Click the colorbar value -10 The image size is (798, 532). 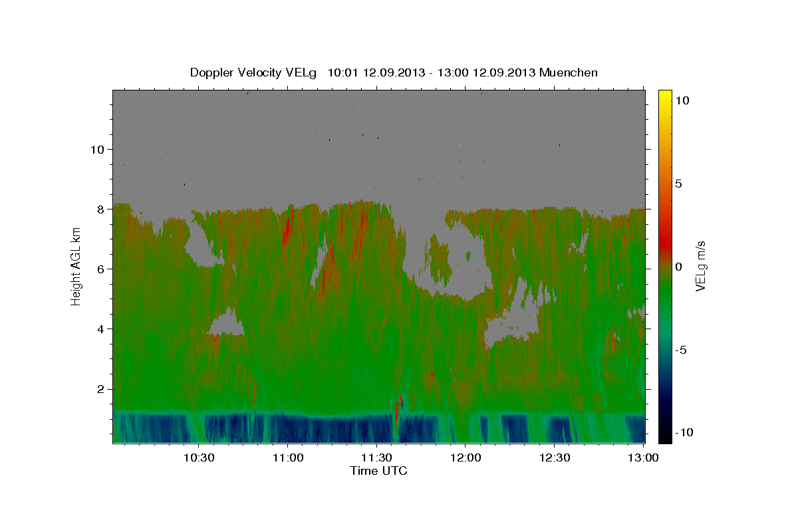click(x=684, y=433)
